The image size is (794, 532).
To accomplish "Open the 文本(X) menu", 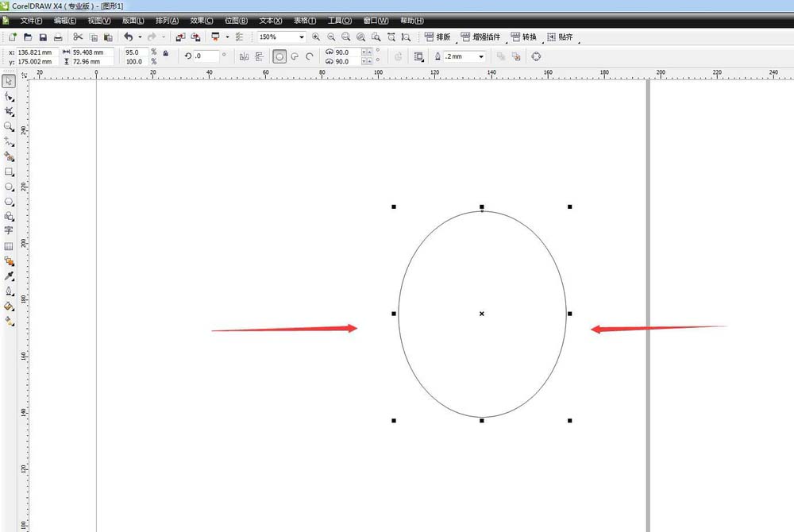I will [271, 21].
